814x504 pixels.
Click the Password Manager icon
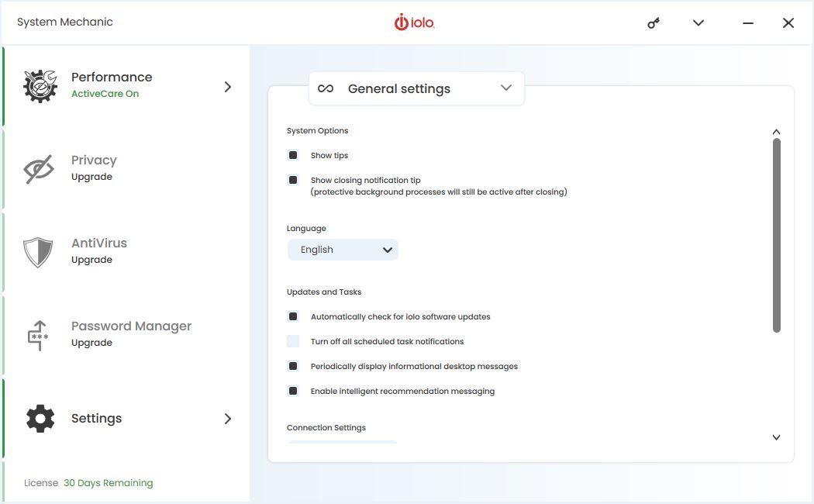tap(38, 335)
